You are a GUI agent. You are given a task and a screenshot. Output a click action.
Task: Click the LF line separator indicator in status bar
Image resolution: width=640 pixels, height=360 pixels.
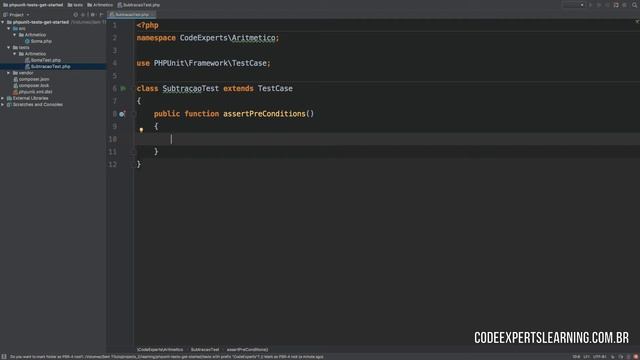(x=587, y=357)
